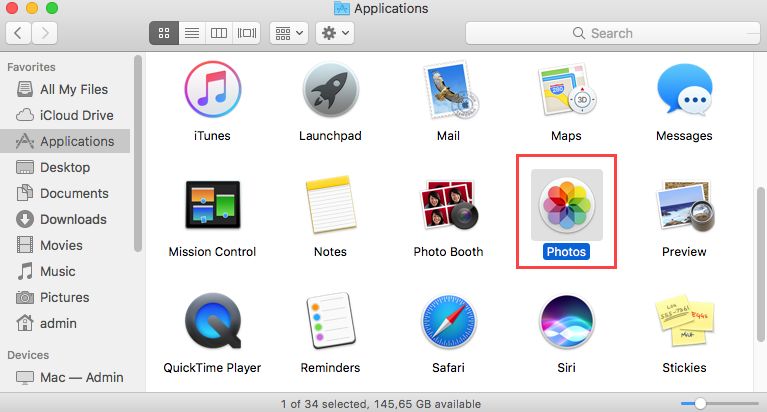The height and width of the screenshot is (412, 767).
Task: Click the Maps application icon
Action: pyautogui.click(x=566, y=91)
